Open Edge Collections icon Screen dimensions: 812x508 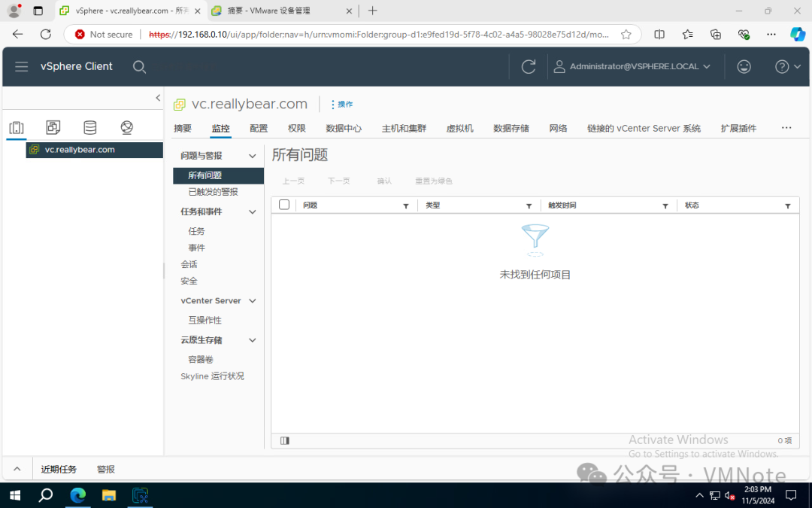(x=715, y=34)
